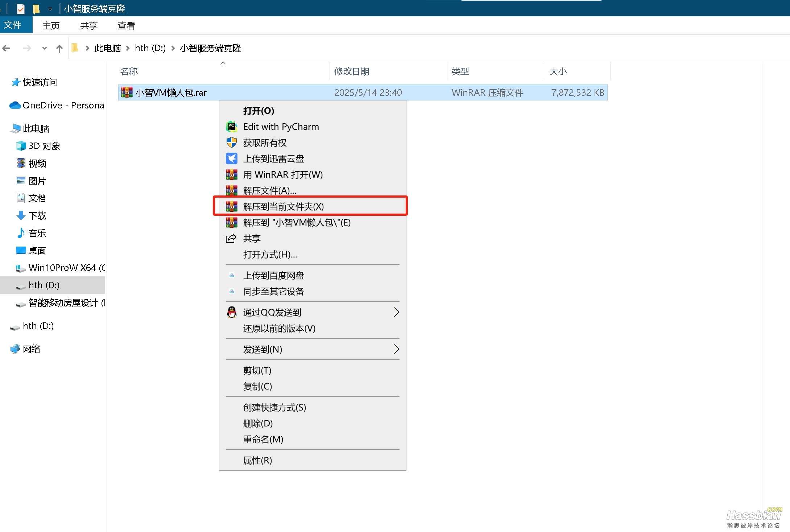Click the 音乐 note icon in sidebar
This screenshot has width=790, height=532.
(21, 233)
